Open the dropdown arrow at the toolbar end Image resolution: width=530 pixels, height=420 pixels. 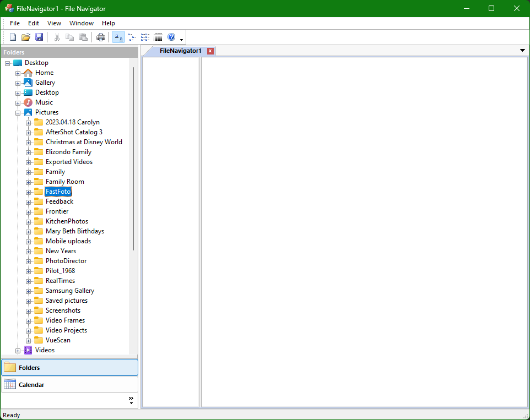181,39
